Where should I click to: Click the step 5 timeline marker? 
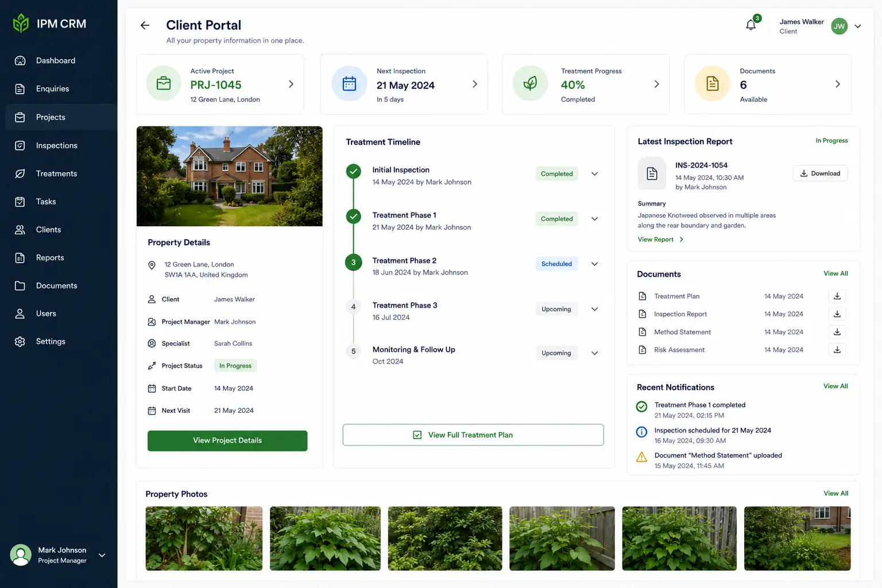[353, 351]
